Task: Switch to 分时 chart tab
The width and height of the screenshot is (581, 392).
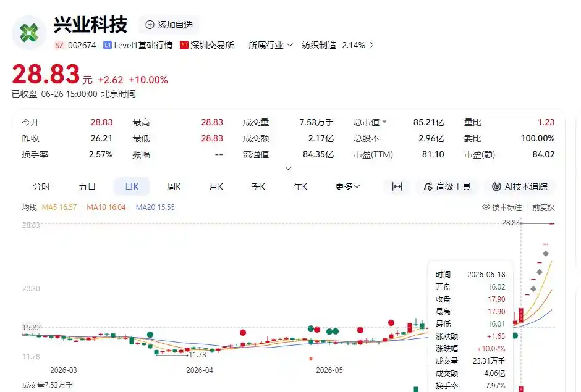Action: pyautogui.click(x=41, y=186)
